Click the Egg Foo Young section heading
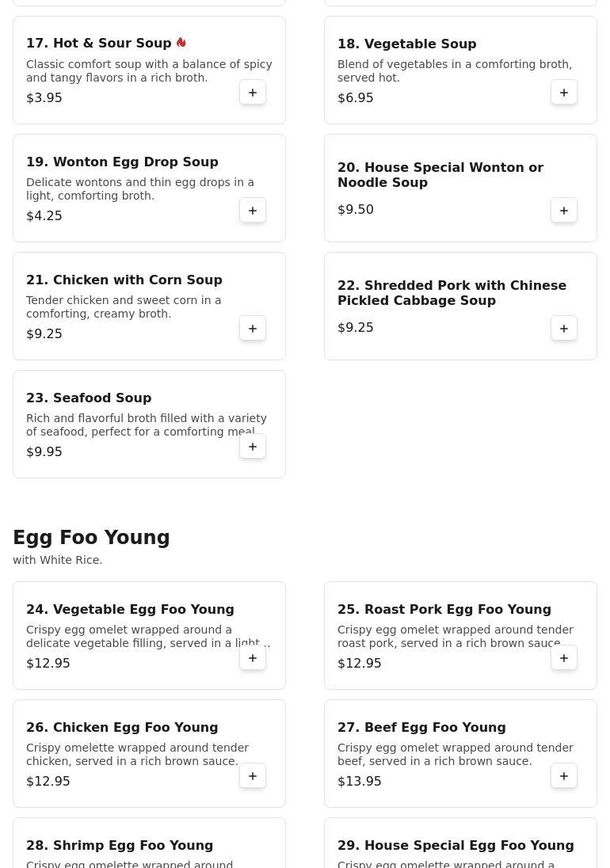 tap(91, 537)
